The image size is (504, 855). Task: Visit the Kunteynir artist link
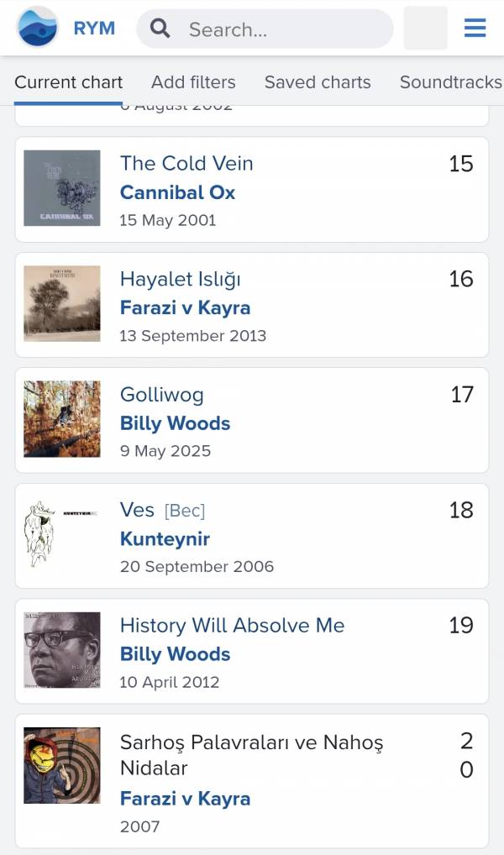click(x=165, y=539)
